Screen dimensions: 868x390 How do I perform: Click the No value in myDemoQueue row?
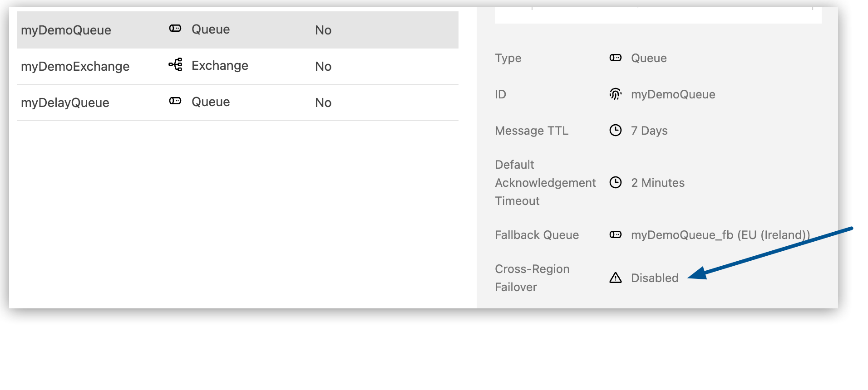323,30
